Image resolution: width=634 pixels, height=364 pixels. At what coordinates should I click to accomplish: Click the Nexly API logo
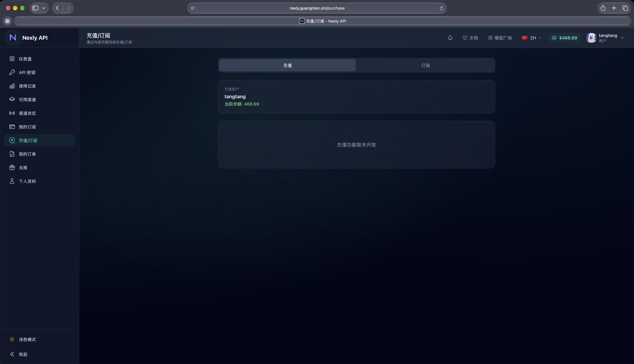click(13, 38)
